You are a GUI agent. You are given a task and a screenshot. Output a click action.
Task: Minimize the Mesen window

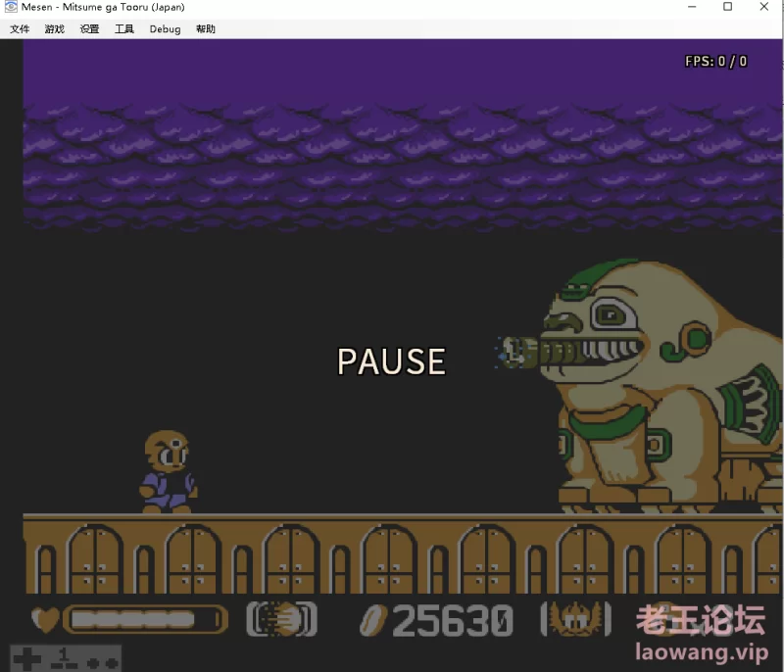(692, 7)
